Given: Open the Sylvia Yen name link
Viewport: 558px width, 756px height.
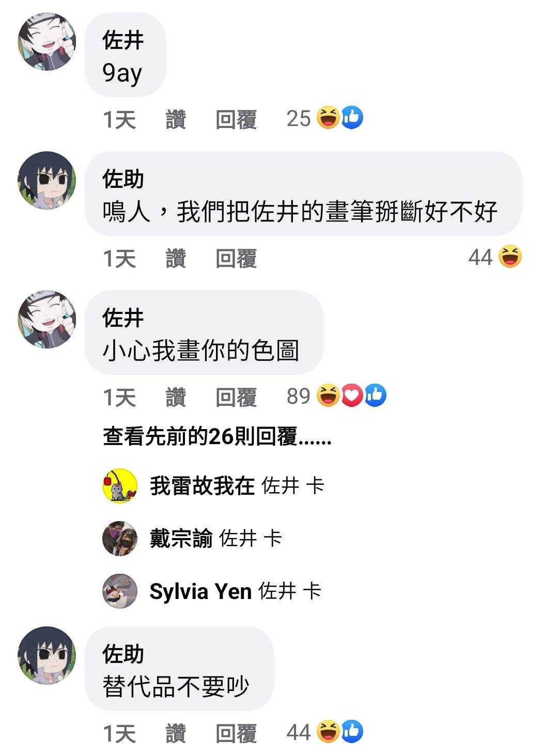Looking at the screenshot, I should coord(200,591).
